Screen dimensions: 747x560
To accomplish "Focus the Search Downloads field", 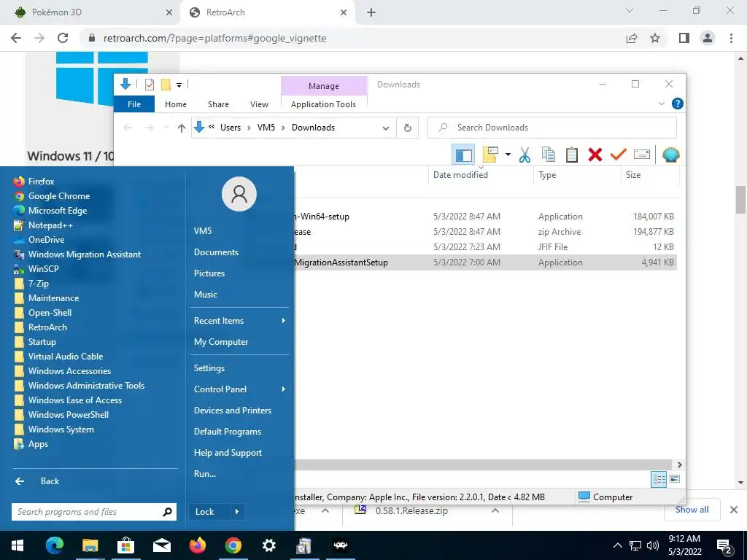I will tap(551, 128).
